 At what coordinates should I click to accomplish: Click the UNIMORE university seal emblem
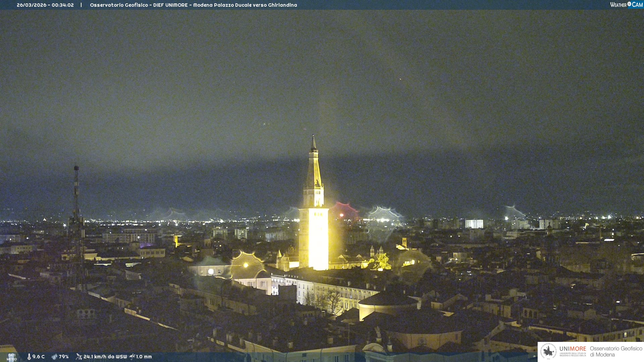(x=548, y=352)
